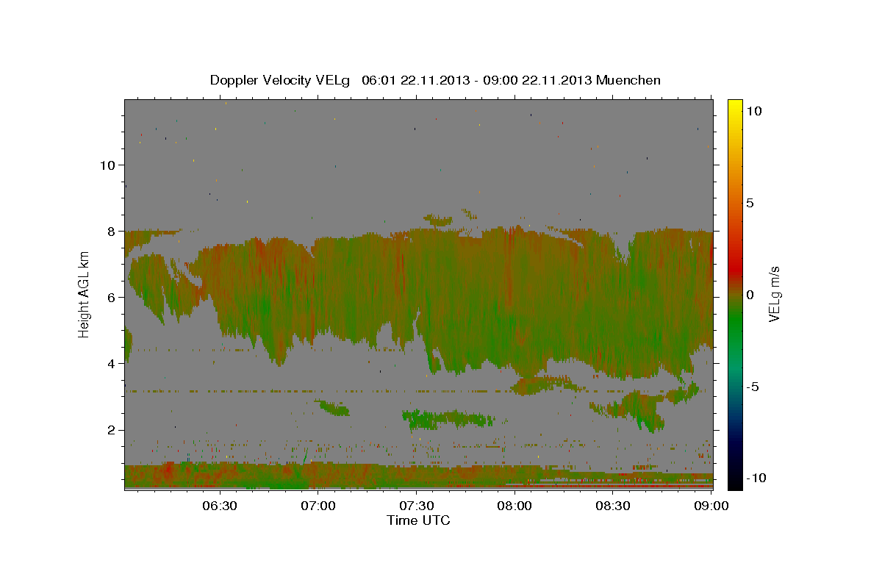Click the 'Height AGL km' axis title
Image resolution: width=882 pixels, height=588 pixels.
click(x=85, y=295)
